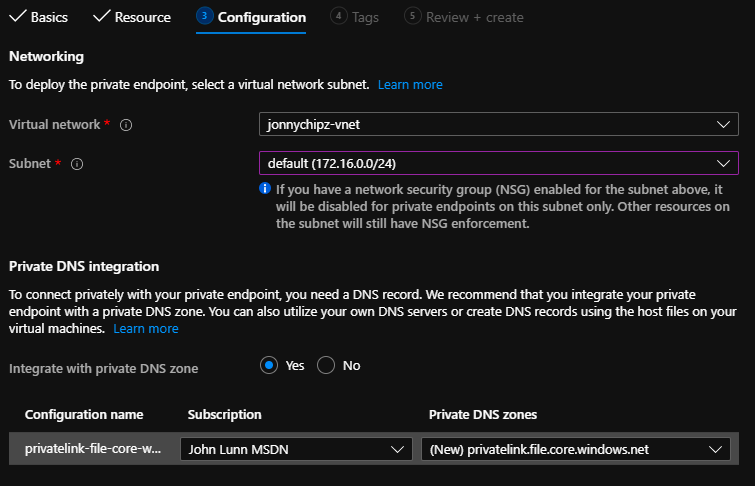Click the step 4 Tags number badge
Image resolution: width=755 pixels, height=486 pixels.
pos(338,17)
